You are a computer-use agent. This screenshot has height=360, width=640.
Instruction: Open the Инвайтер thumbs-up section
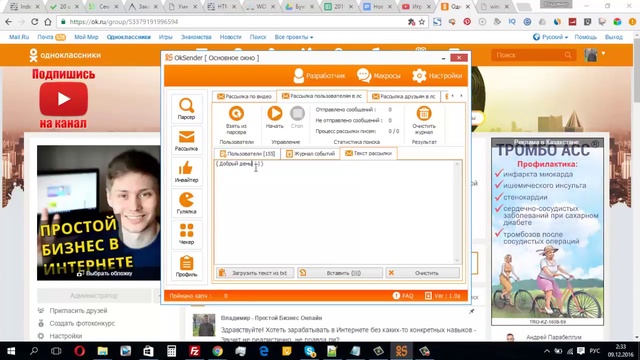pyautogui.click(x=187, y=171)
